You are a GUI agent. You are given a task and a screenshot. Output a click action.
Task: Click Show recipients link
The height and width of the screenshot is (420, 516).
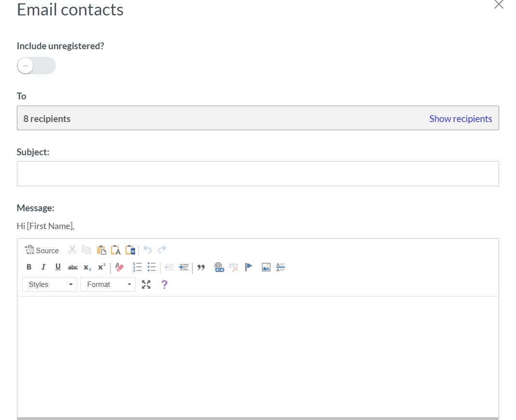[x=460, y=119]
